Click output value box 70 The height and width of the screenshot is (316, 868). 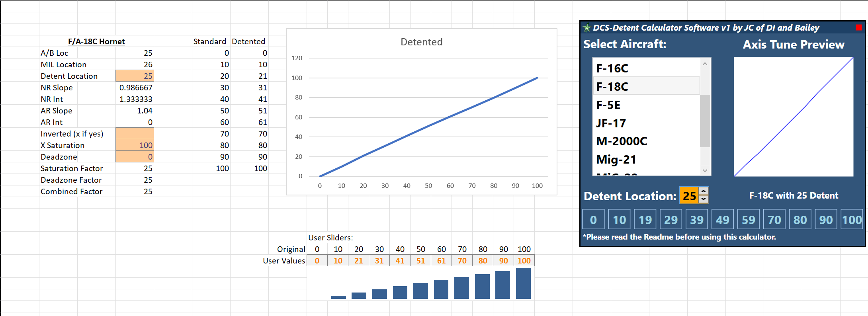pos(774,219)
